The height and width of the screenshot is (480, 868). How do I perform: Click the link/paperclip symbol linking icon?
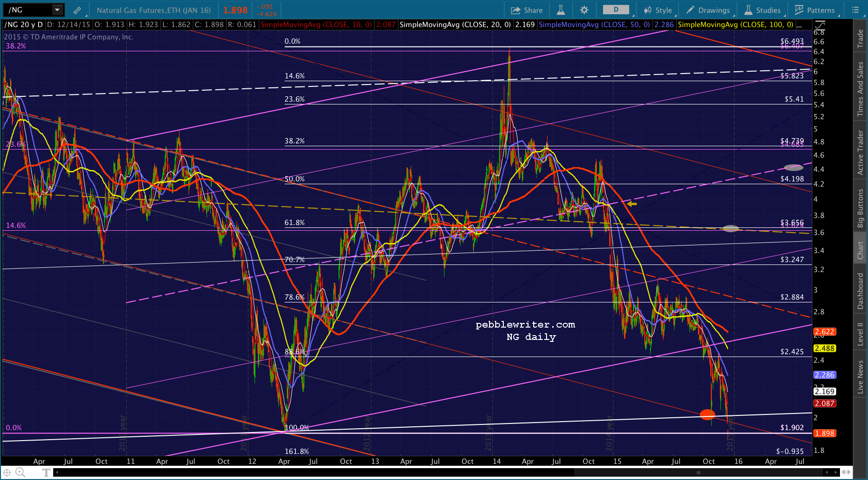click(x=77, y=10)
